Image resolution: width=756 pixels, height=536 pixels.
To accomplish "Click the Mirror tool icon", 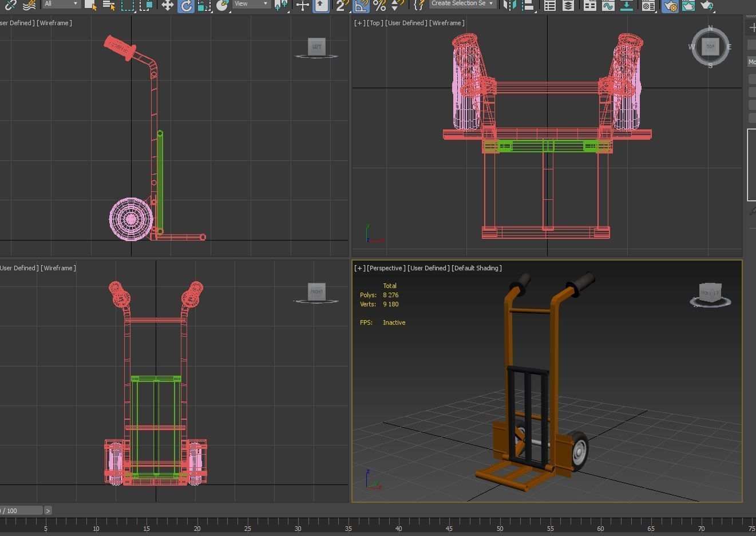I will coord(510,5).
